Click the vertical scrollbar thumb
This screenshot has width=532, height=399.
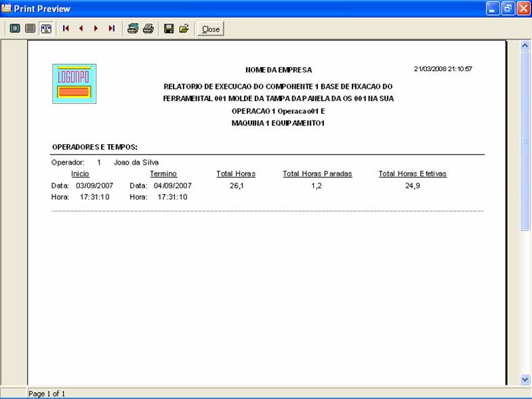525,141
